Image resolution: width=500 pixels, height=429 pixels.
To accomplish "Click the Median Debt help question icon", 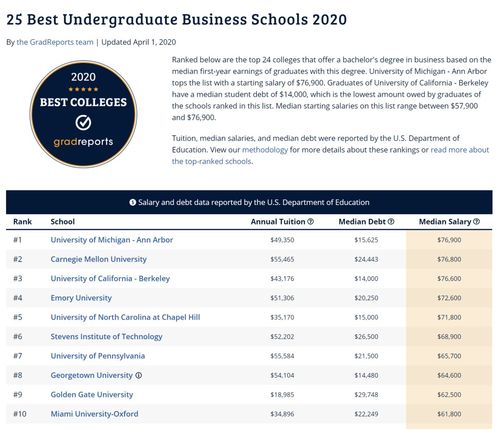I will pyautogui.click(x=391, y=222).
